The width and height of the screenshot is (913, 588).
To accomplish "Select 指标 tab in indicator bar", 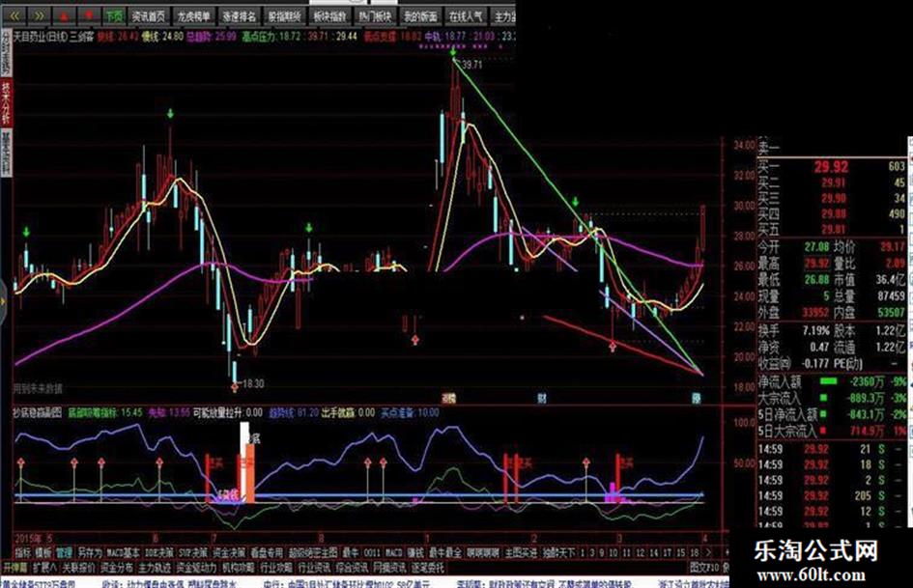I will tap(23, 552).
